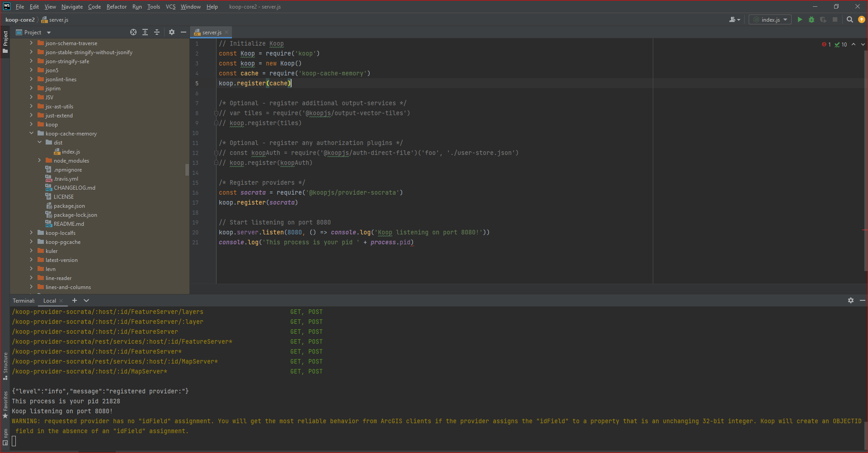Click the orange update notification icon
This screenshot has width=868, height=453.
point(862,19)
